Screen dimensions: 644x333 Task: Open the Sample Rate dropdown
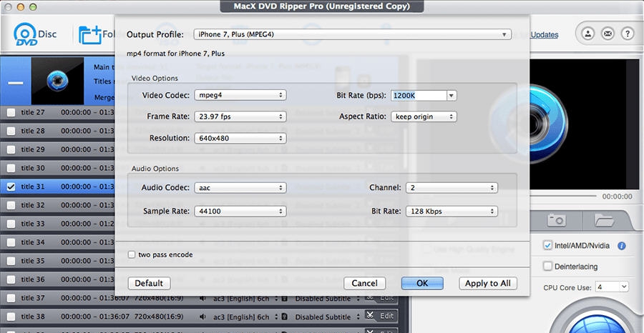coord(240,212)
